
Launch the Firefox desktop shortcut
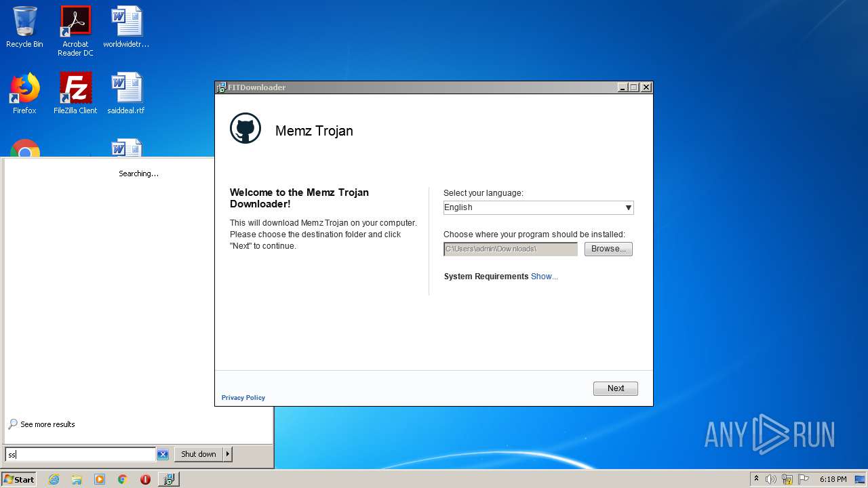(x=24, y=94)
